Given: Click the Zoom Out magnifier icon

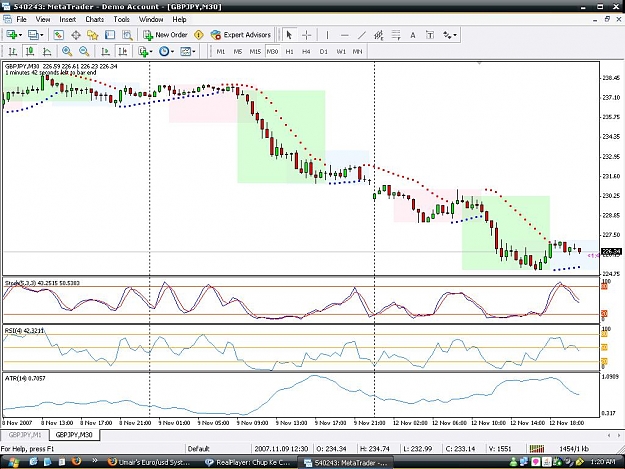Looking at the screenshot, I should coord(84,51).
